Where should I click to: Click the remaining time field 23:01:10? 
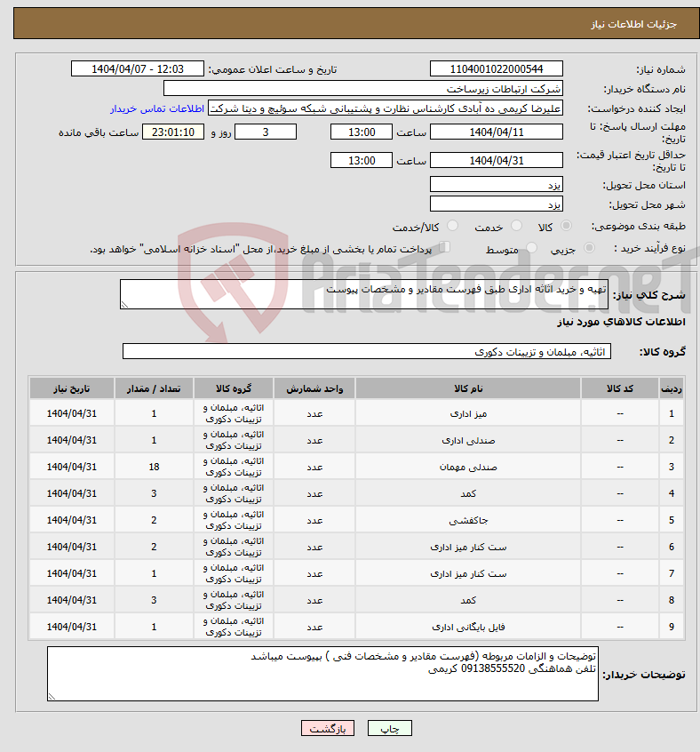coord(173,132)
